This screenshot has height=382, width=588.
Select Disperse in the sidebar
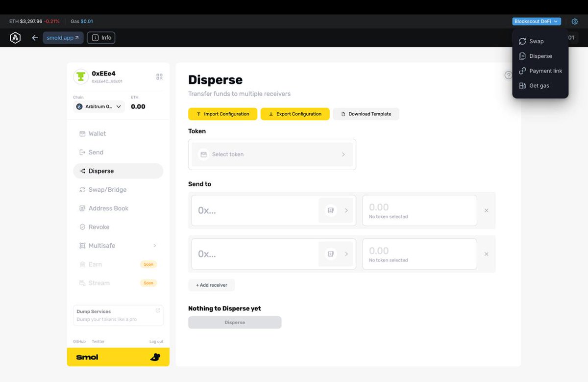(x=118, y=171)
